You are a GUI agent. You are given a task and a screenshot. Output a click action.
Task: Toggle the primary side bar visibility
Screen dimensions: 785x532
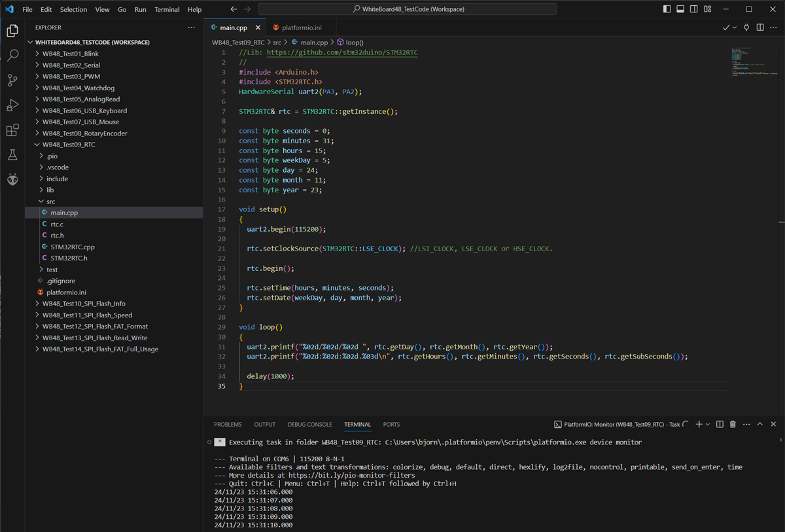[667, 9]
